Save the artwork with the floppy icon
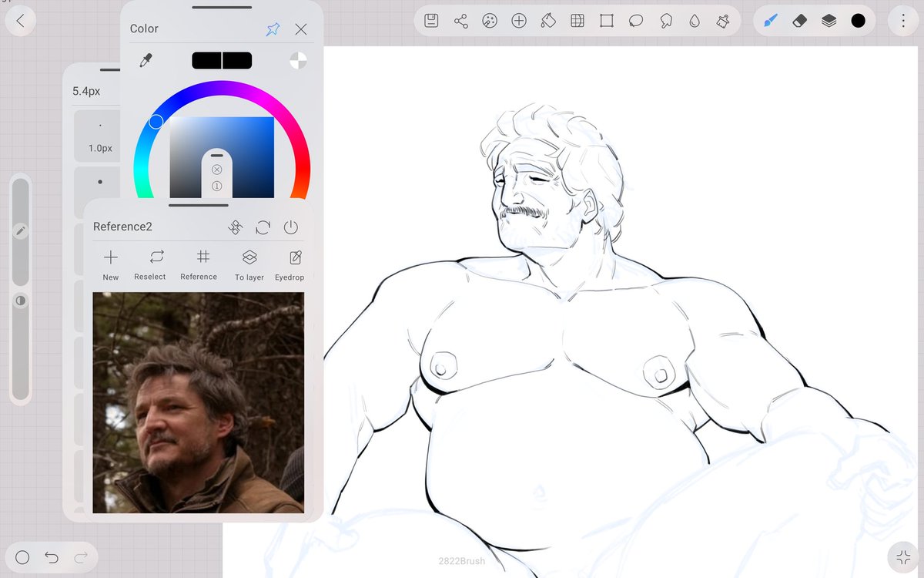 tap(432, 21)
